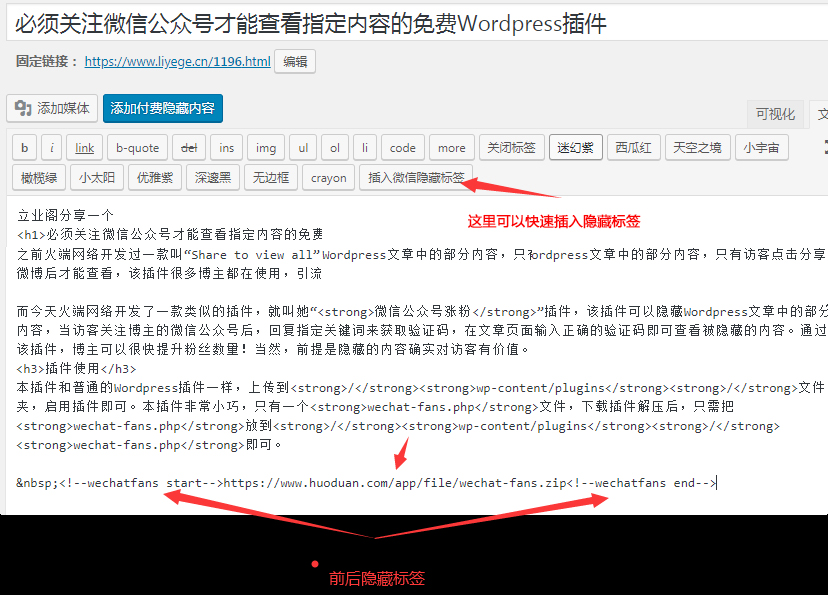Click the 橄榄绿 style button

point(39,177)
